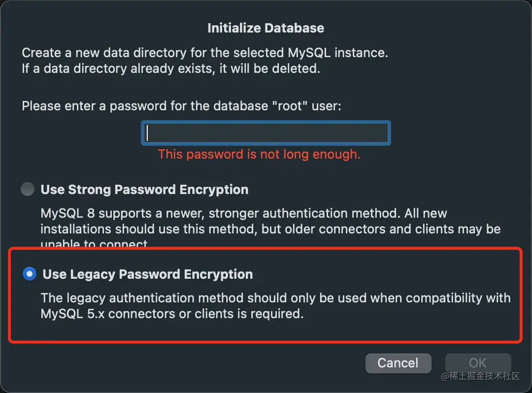This screenshot has width=532, height=393.
Task: Click the "installations should use this method" description line
Action: (x=270, y=229)
